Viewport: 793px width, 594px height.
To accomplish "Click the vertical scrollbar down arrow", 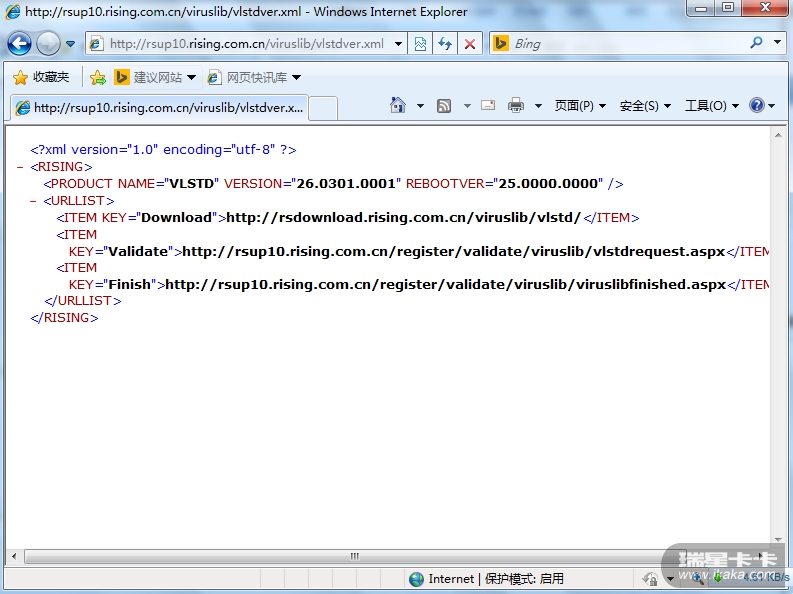I will pos(778,540).
